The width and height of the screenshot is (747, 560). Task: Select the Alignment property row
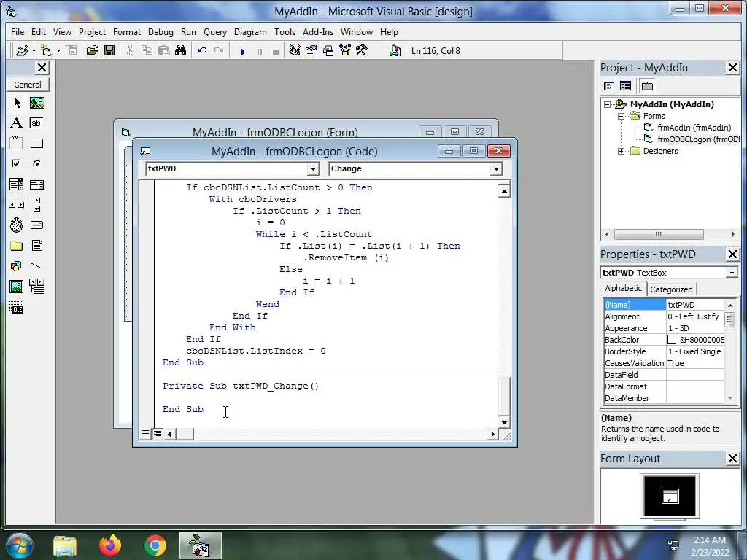pyautogui.click(x=664, y=316)
